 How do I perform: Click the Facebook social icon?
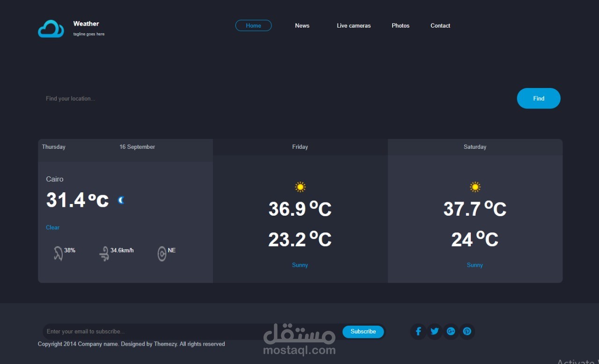point(418,331)
